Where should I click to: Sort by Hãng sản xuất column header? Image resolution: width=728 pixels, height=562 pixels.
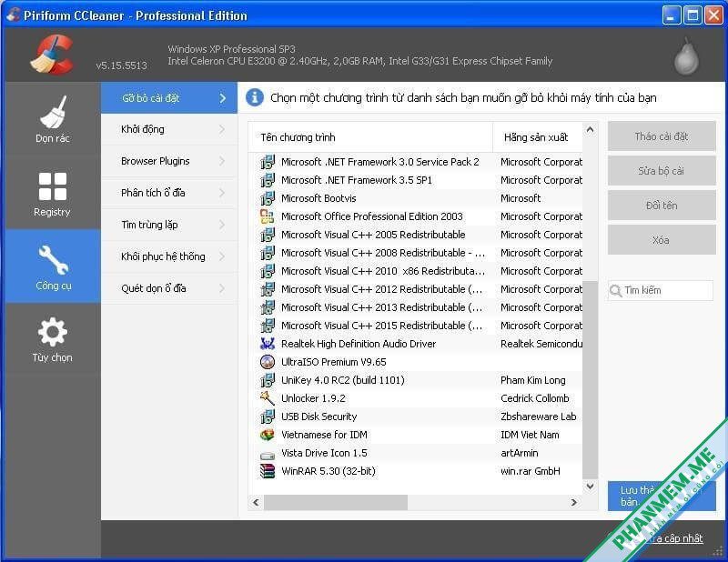coord(537,137)
